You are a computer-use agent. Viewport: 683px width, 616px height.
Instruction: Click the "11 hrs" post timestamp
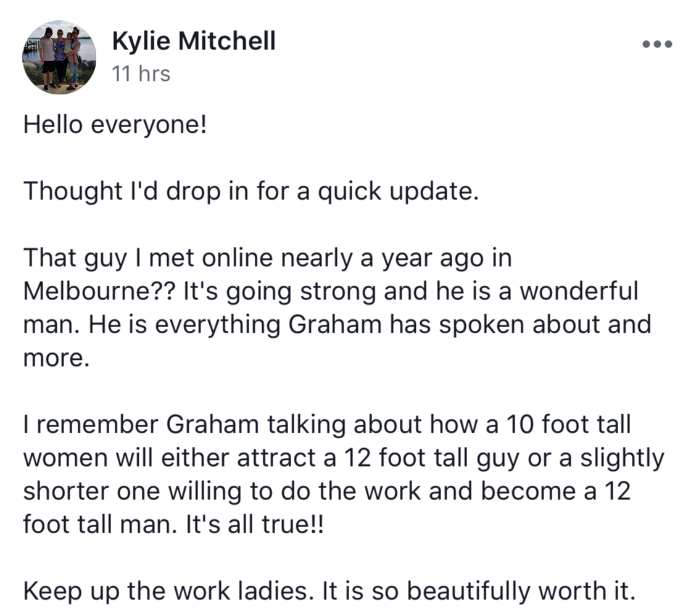[x=141, y=73]
